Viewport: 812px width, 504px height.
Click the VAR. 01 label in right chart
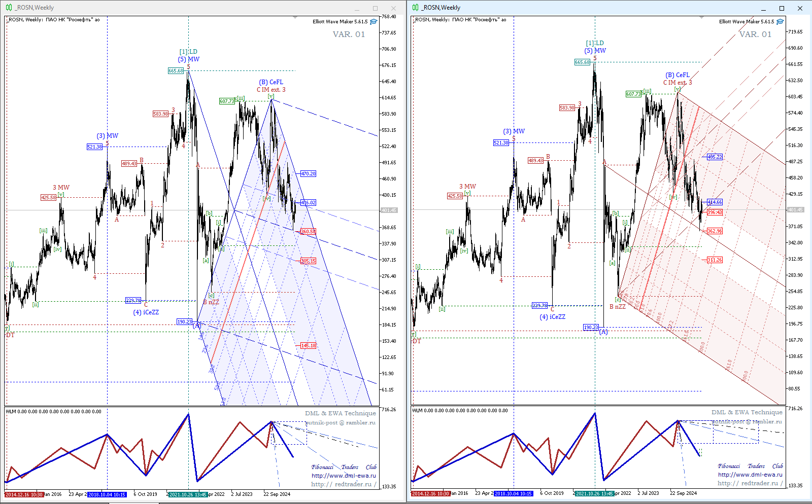click(x=755, y=34)
